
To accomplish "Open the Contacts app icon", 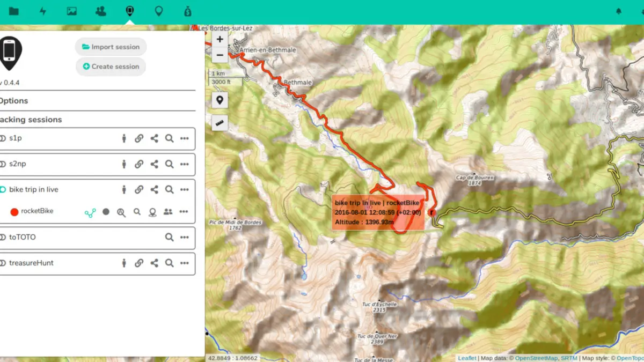I will (x=100, y=11).
